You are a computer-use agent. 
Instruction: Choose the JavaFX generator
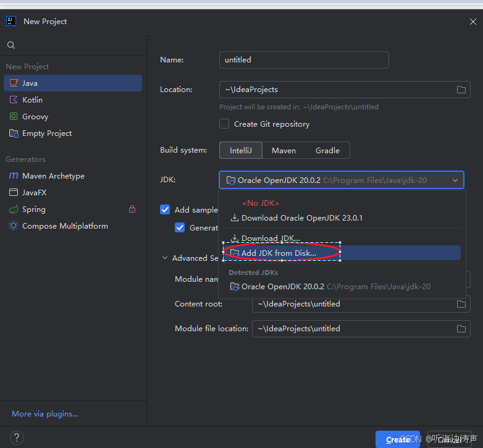[x=73, y=192]
